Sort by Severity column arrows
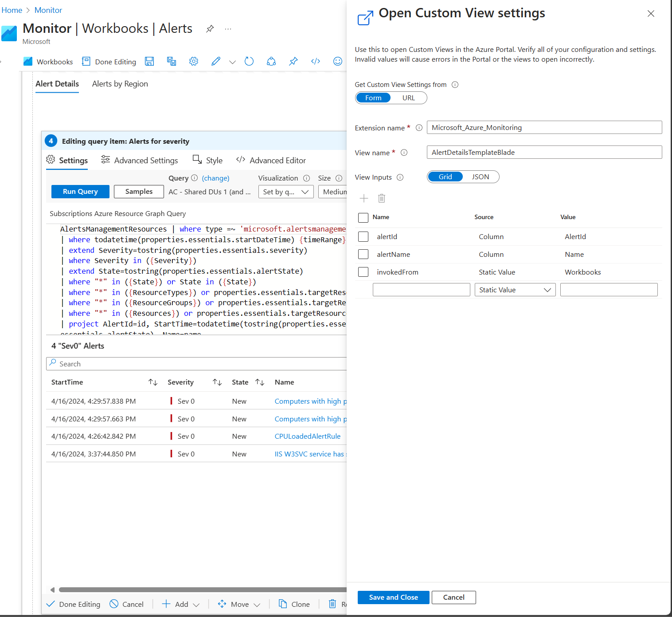 [217, 382]
